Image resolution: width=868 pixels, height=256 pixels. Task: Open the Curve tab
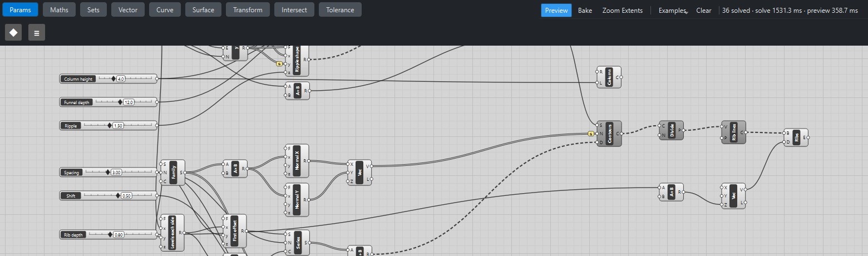[165, 9]
